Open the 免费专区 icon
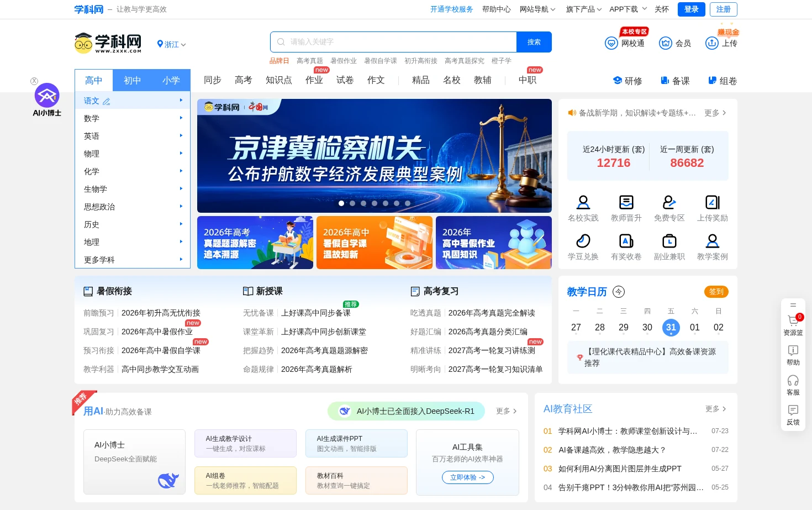Image resolution: width=812 pixels, height=510 pixels. pos(669,202)
